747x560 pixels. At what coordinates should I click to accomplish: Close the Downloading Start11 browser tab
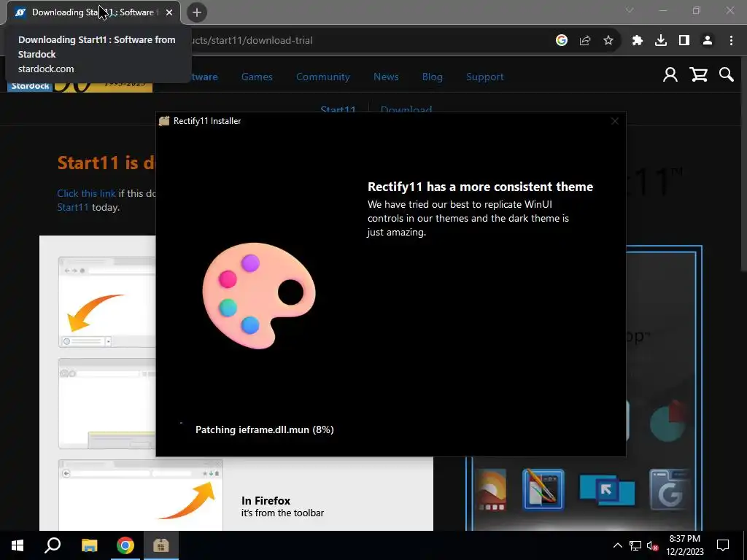[x=169, y=12]
